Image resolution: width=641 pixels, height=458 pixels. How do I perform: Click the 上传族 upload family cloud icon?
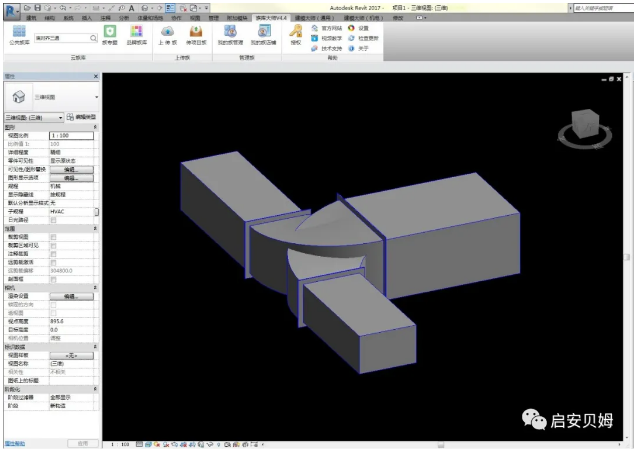tap(167, 34)
